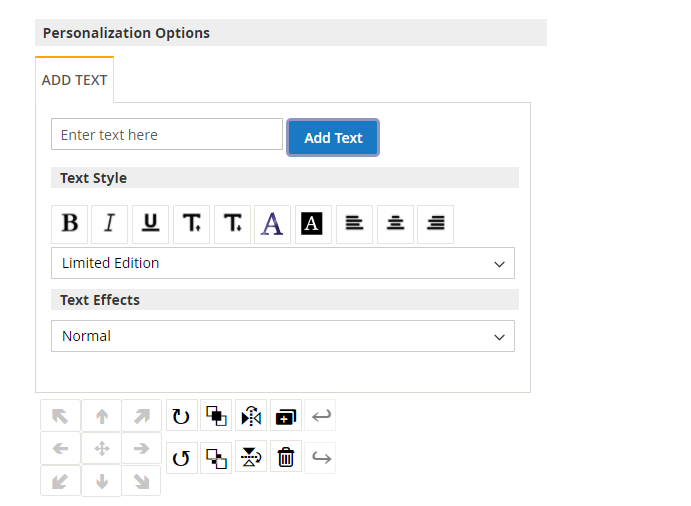Image resolution: width=691 pixels, height=506 pixels.
Task: Open the text background color picker
Action: click(x=313, y=224)
